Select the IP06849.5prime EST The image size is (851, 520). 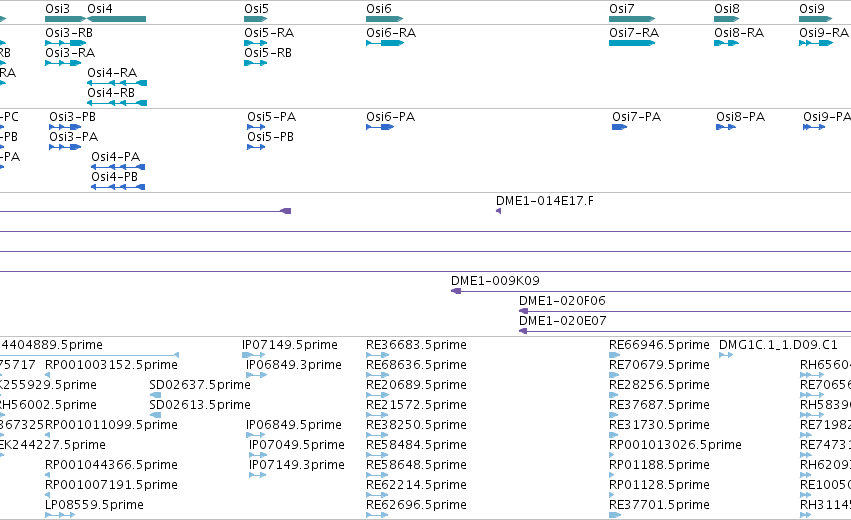tap(256, 435)
